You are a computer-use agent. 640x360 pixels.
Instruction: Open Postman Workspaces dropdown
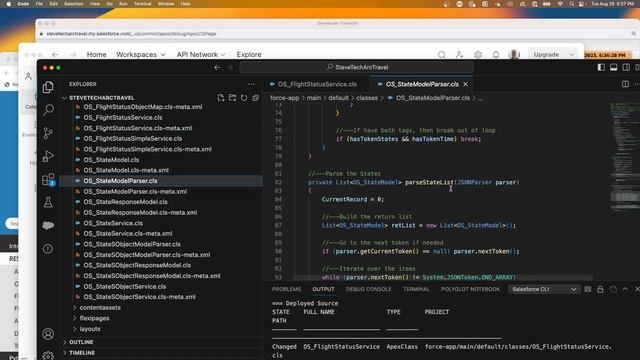[x=140, y=54]
